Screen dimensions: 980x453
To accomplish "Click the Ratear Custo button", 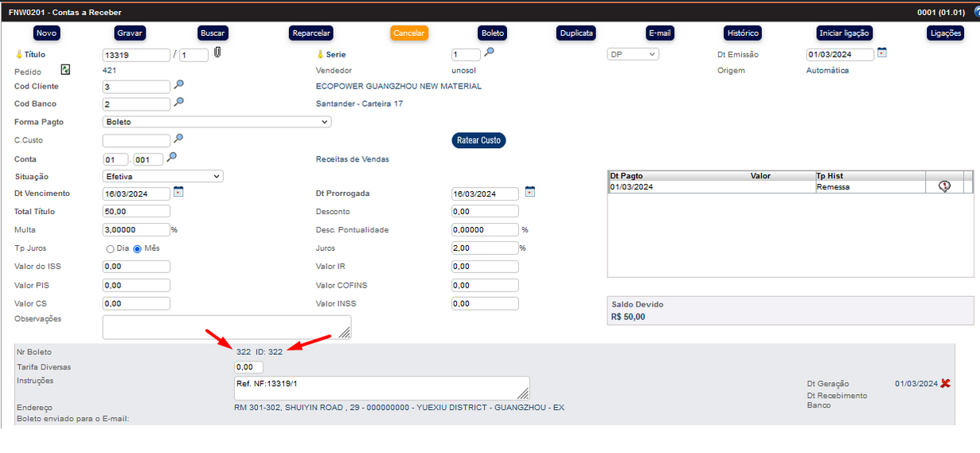I will [x=478, y=140].
